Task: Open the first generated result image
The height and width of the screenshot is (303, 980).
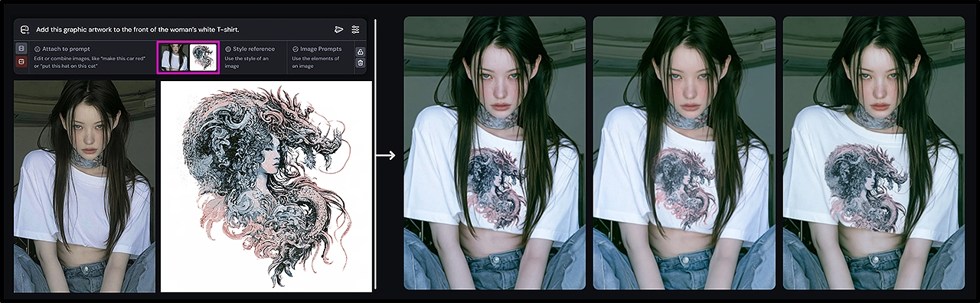Action: click(x=495, y=153)
